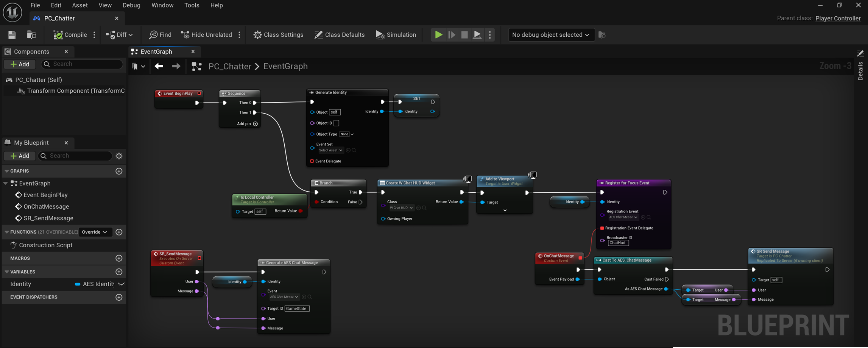
Task: Save the PC_Chatter blueprint
Action: coord(11,34)
